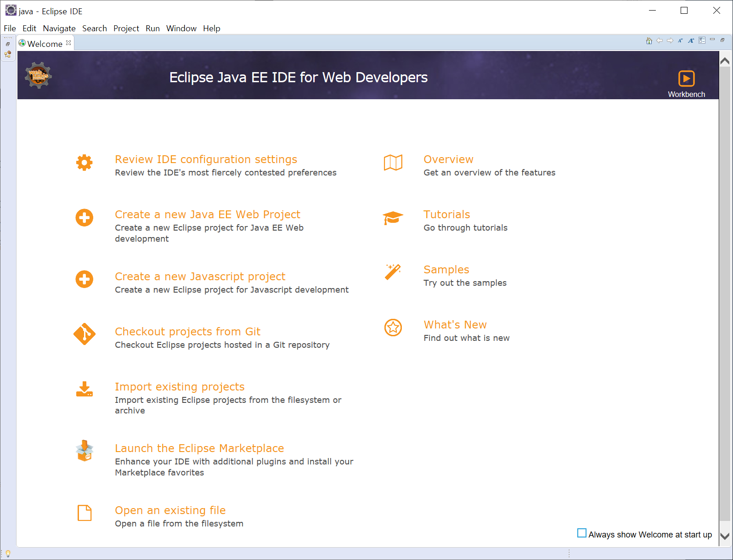Click the Workbench play icon
The width and height of the screenshot is (733, 560).
tap(687, 79)
